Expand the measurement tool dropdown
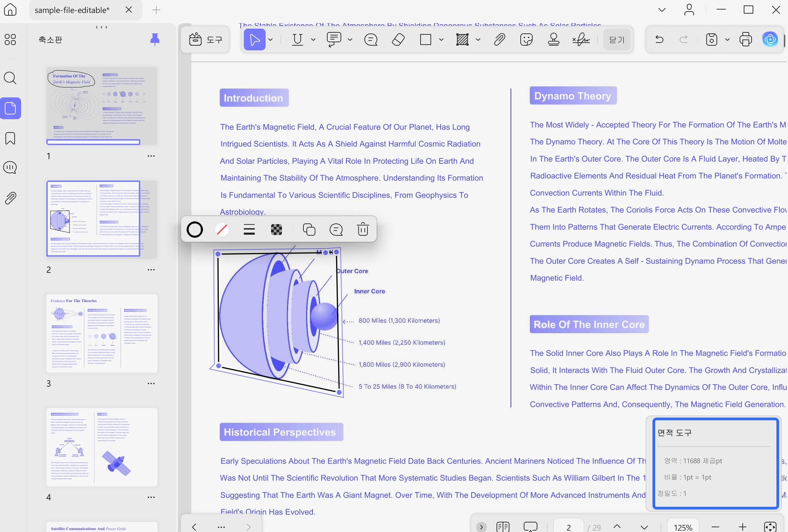 pyautogui.click(x=478, y=40)
